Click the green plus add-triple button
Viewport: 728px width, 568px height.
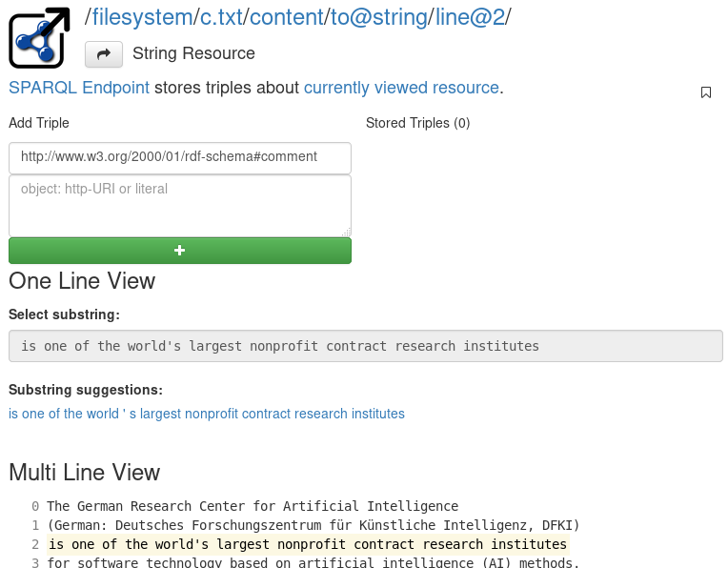[180, 251]
